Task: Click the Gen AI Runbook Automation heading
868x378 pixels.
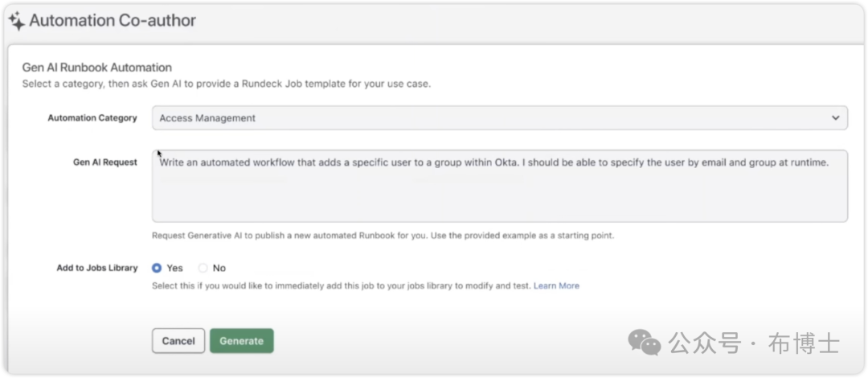Action: tap(97, 68)
